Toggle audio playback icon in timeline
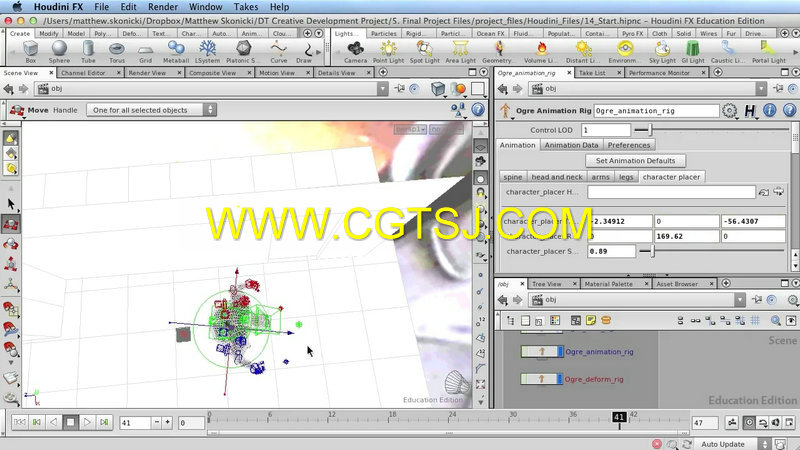 776,422
